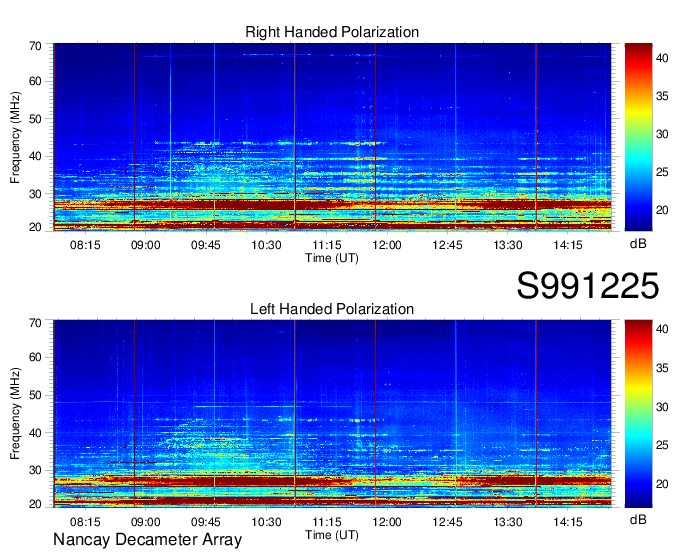680x552 pixels.
Task: Click the 'Frequency (MHz)' label, top panel
Action: (x=15, y=137)
